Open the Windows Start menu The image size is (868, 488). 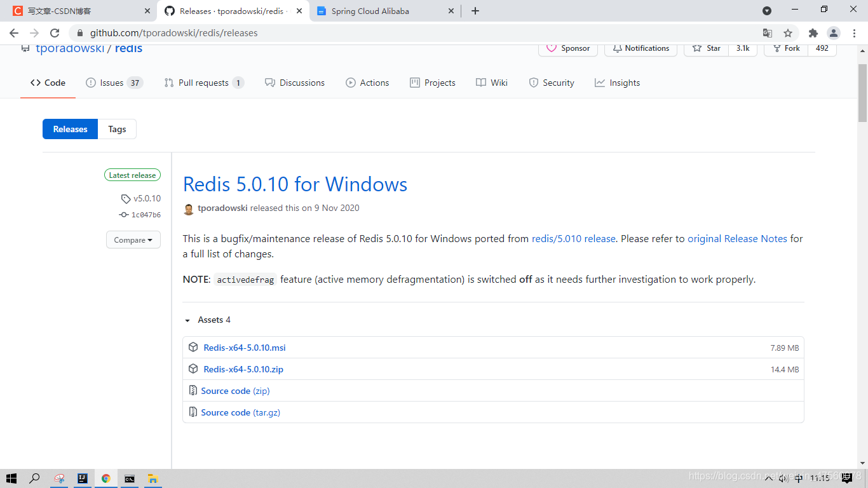coord(11,478)
